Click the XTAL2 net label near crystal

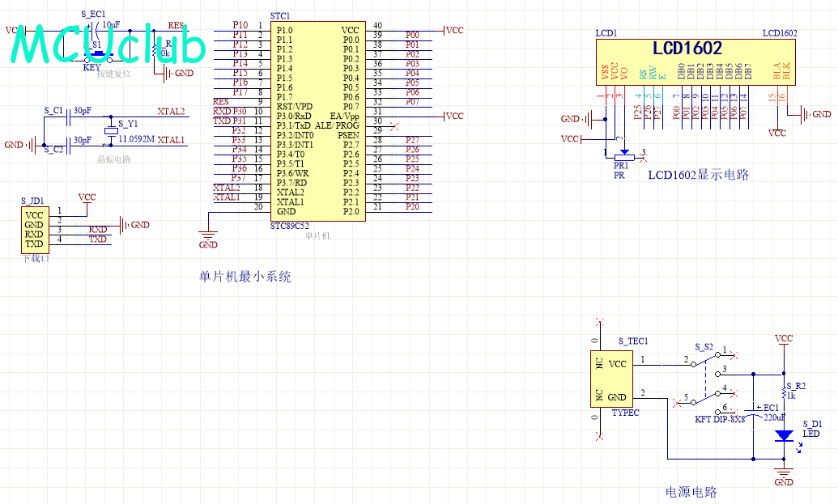171,112
